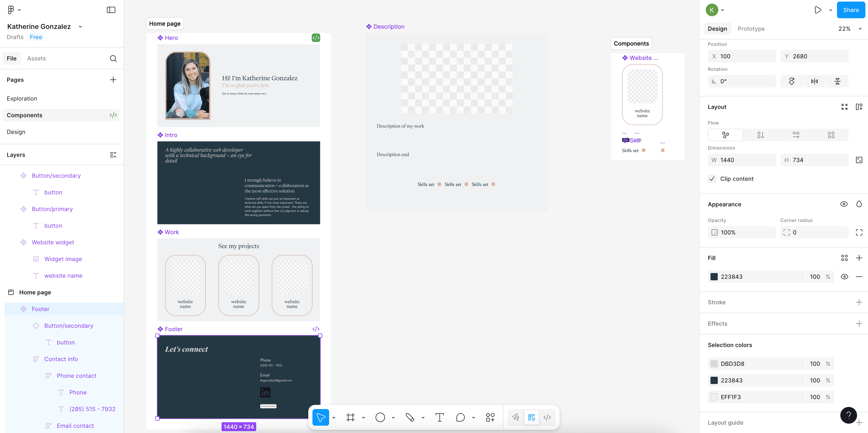Select the Text tool
Image resolution: width=868 pixels, height=433 pixels.
[439, 418]
